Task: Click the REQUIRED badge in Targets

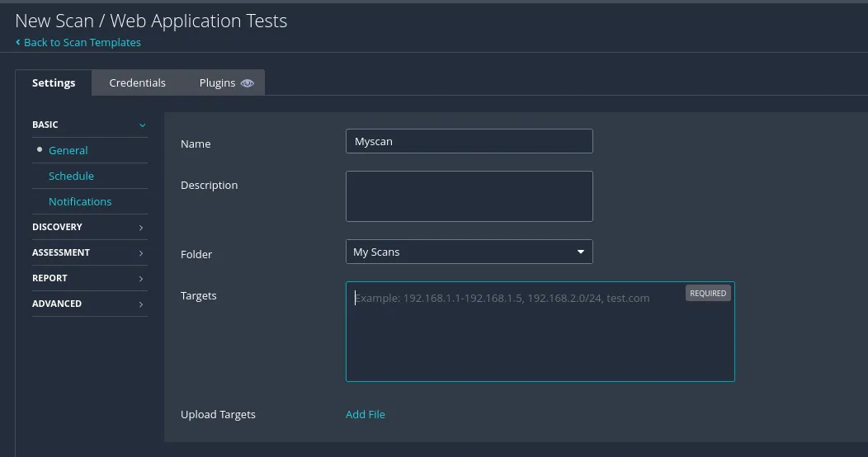Action: click(x=708, y=293)
